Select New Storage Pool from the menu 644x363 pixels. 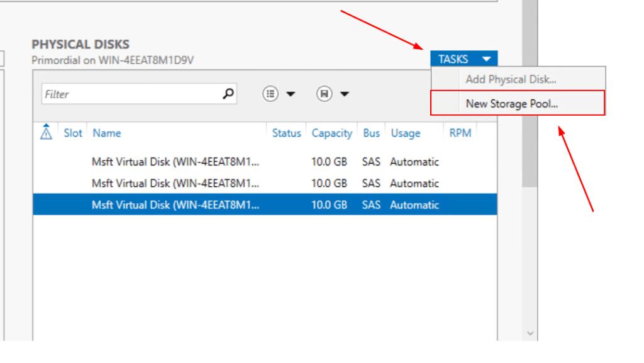(511, 104)
